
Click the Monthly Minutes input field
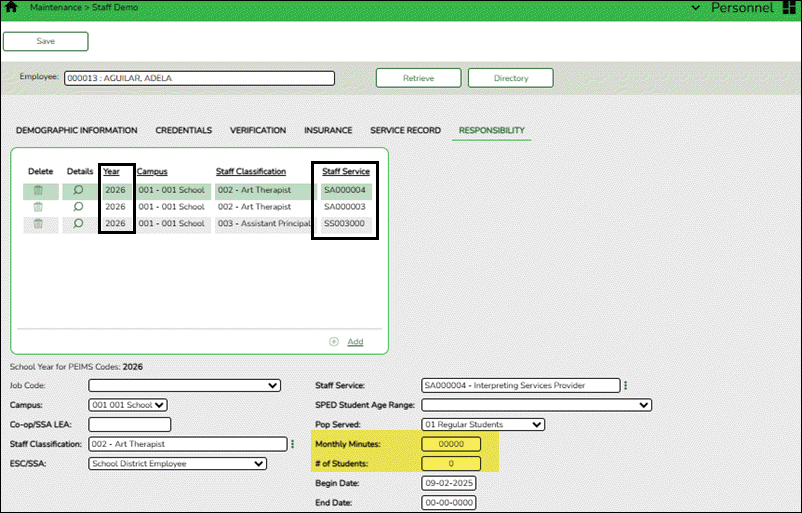click(x=452, y=444)
